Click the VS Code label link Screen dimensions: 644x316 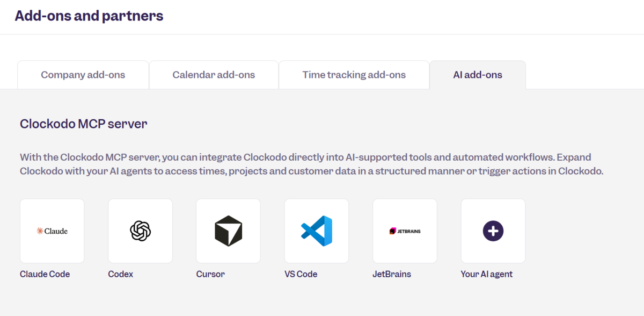(x=301, y=274)
